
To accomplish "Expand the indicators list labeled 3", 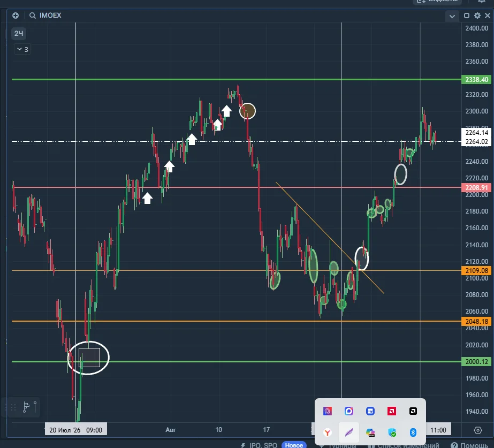I will pos(22,49).
